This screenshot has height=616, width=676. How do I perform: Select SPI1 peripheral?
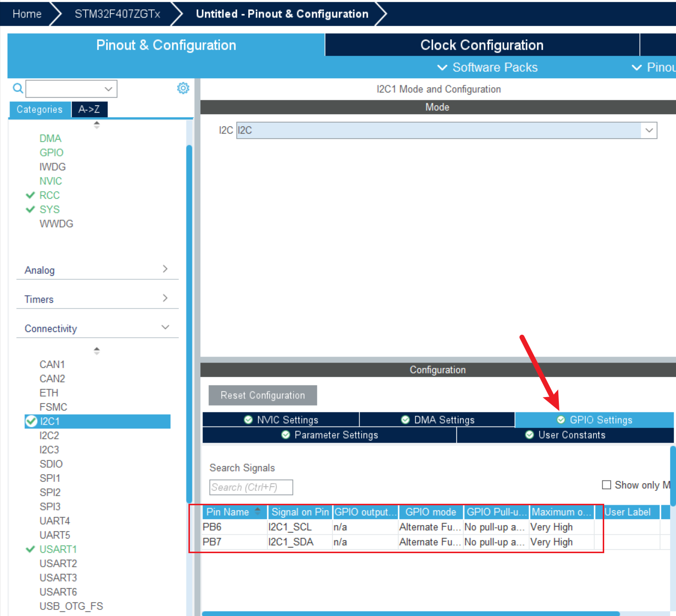(x=50, y=478)
